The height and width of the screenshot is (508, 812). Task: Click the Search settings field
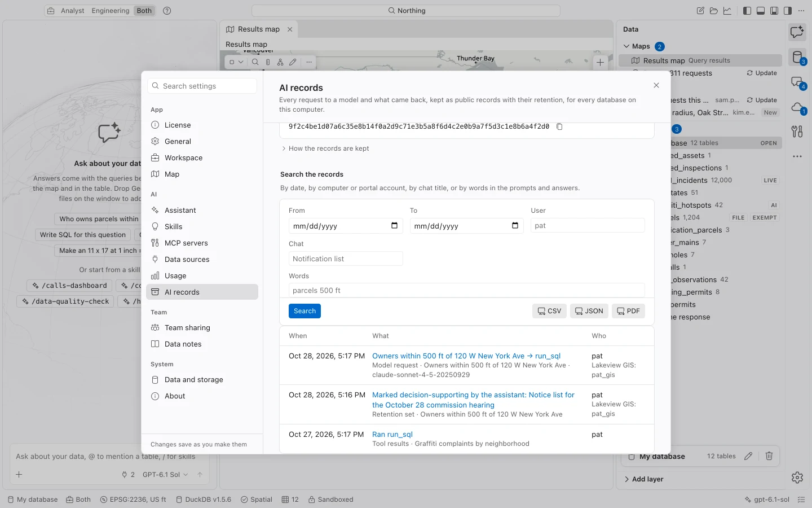pyautogui.click(x=202, y=86)
